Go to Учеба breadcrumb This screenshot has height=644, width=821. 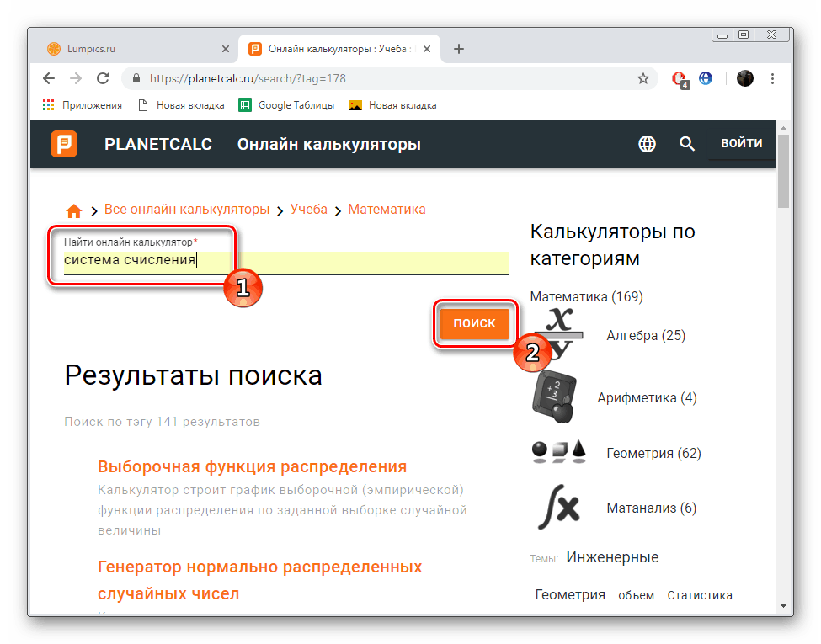[309, 210]
